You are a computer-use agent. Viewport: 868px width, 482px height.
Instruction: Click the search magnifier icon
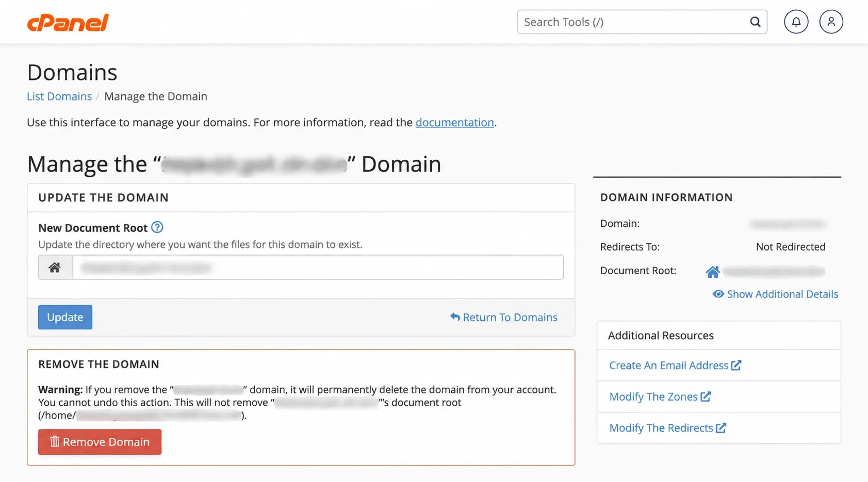(755, 22)
